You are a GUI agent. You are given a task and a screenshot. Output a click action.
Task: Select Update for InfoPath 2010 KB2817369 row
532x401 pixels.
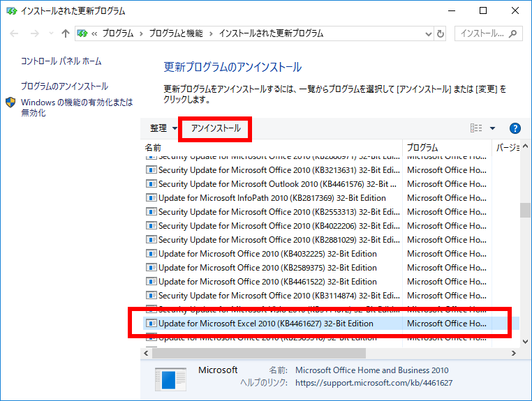tap(331, 197)
